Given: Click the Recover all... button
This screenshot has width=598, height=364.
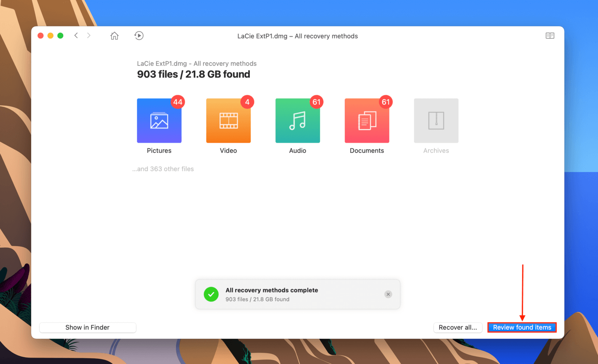Looking at the screenshot, I should 458,328.
